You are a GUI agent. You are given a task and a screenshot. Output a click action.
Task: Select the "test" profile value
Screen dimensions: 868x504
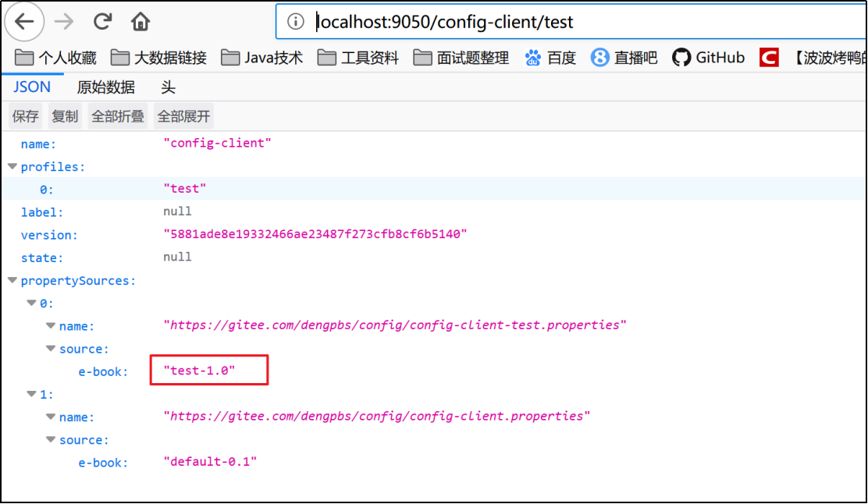click(184, 189)
